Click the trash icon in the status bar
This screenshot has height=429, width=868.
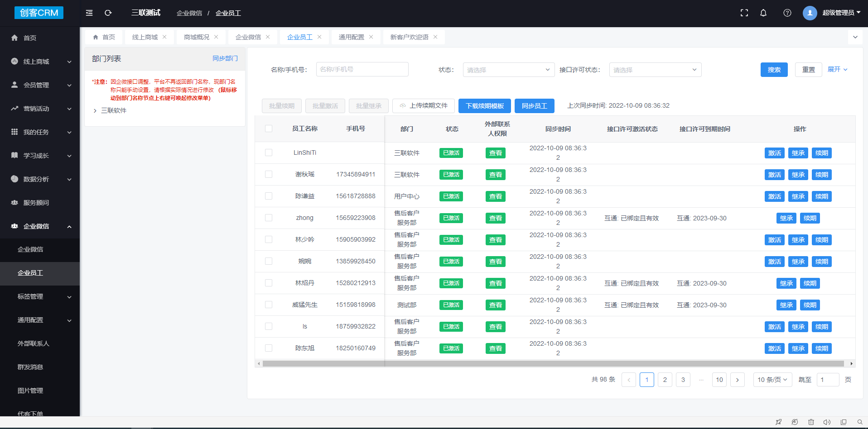click(811, 422)
